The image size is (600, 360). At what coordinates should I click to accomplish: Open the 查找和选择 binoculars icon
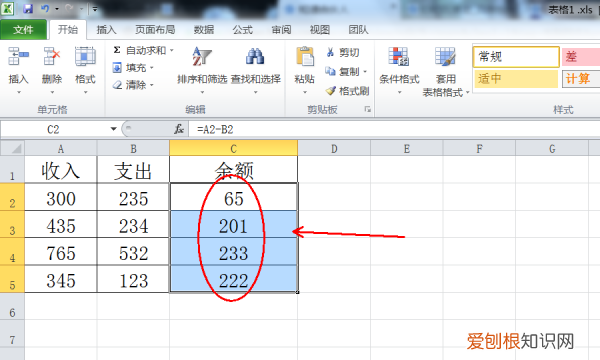[255, 56]
